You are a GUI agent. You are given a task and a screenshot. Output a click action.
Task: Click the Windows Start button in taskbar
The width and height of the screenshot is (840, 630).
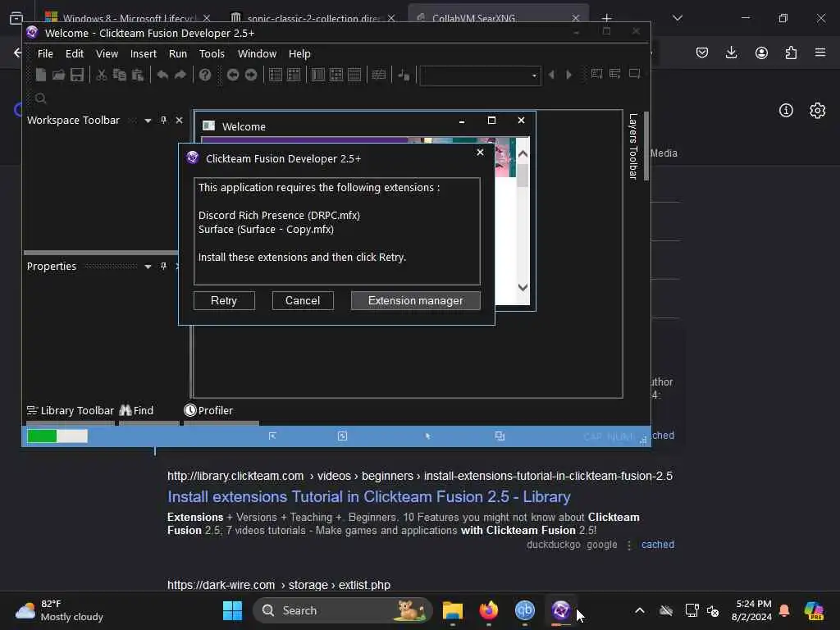[x=232, y=610]
